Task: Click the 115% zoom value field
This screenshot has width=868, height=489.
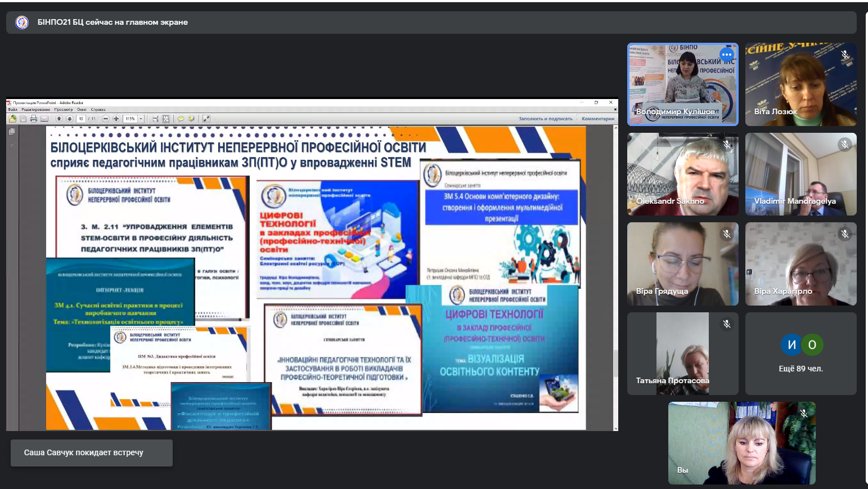Action: pos(130,119)
